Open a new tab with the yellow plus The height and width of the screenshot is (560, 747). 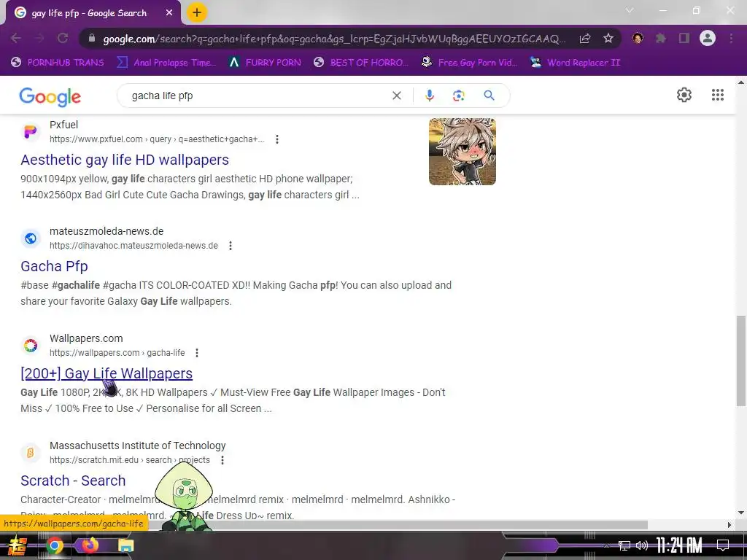tap(197, 13)
